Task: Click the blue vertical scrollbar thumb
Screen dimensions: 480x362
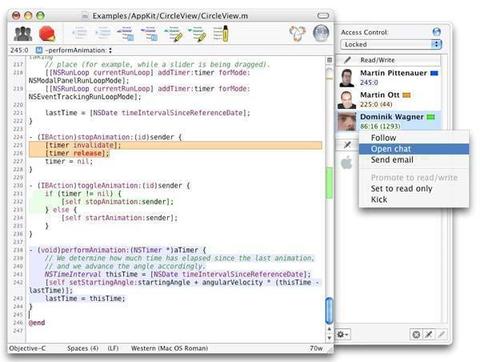Action: pyautogui.click(x=329, y=310)
